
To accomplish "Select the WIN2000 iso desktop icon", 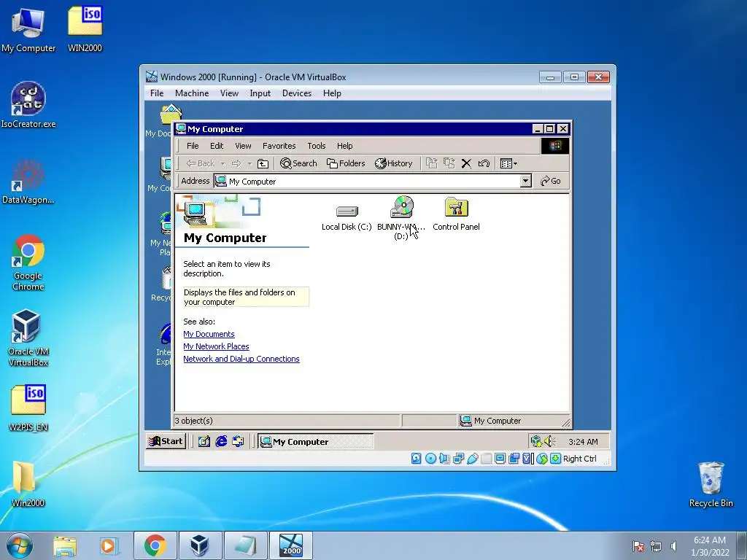I will click(85, 28).
